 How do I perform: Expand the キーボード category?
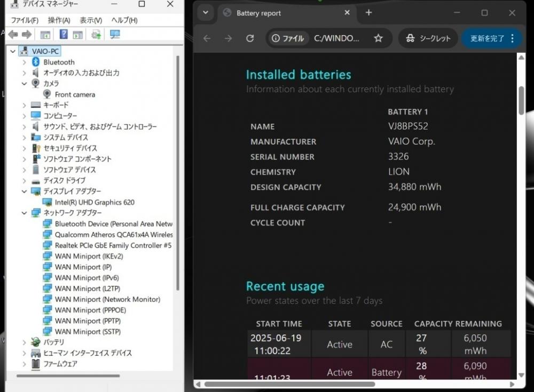(x=24, y=105)
